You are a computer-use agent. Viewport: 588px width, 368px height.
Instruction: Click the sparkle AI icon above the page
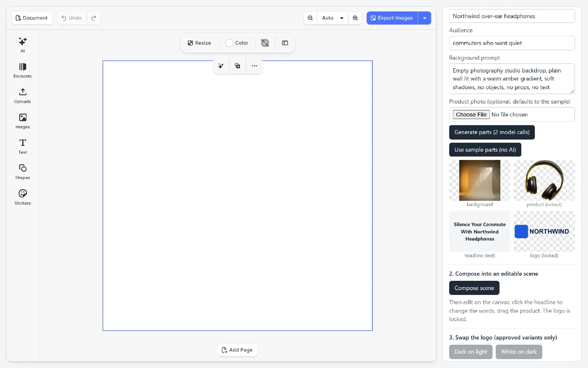[221, 66]
